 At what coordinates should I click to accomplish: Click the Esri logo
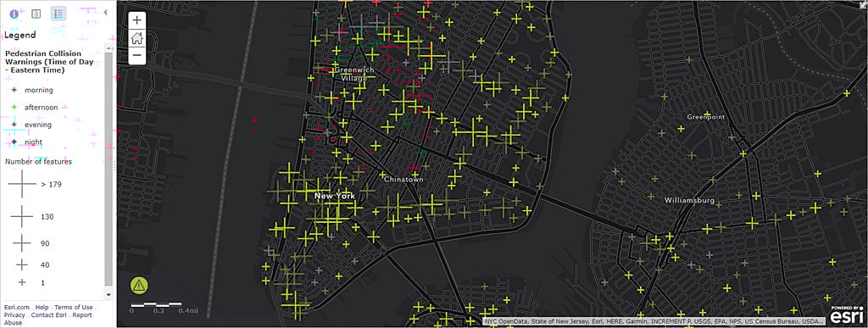click(x=846, y=315)
